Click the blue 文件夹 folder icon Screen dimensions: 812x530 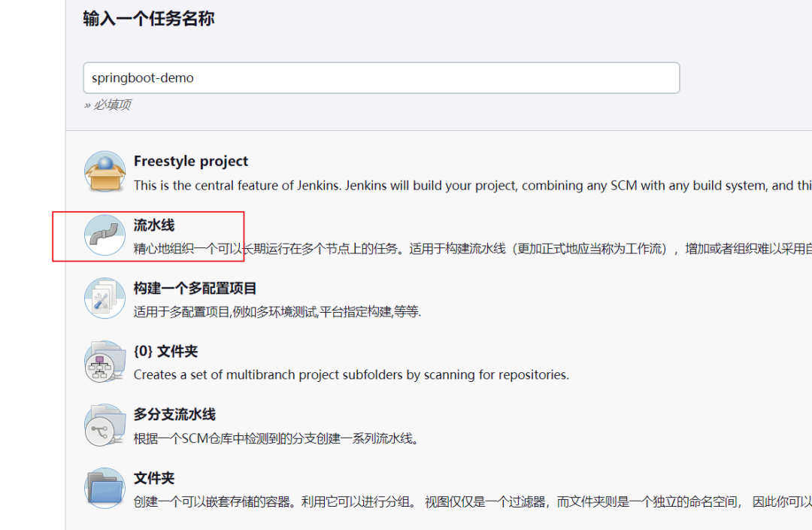(105, 488)
